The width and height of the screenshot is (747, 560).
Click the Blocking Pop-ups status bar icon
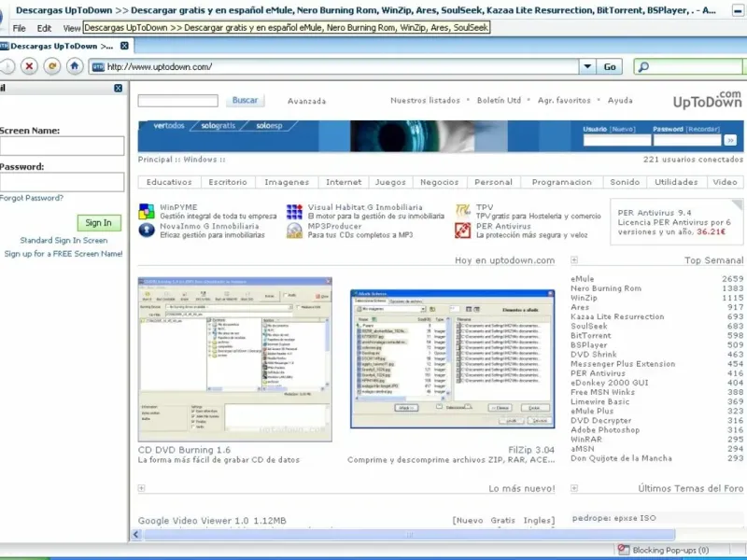(624, 550)
